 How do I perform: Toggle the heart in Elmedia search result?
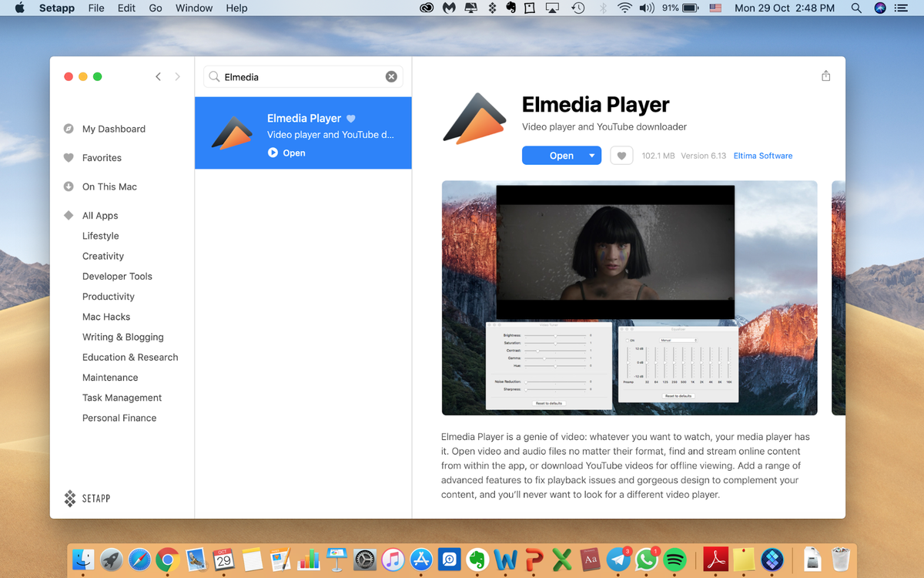tap(351, 119)
